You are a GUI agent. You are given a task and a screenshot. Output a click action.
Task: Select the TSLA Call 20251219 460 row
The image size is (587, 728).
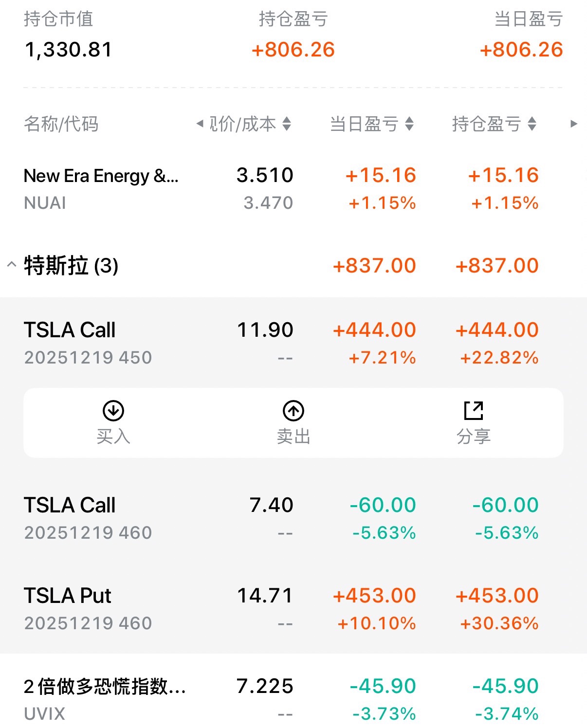pos(88,518)
